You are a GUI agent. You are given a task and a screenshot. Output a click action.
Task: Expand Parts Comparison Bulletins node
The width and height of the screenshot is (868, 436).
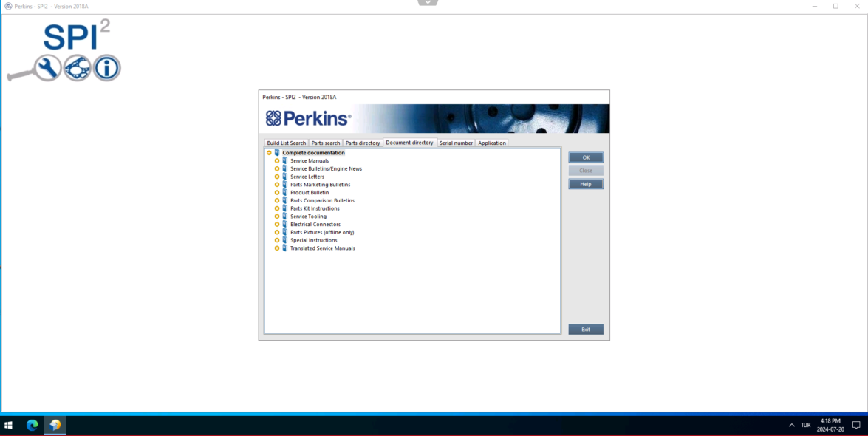pyautogui.click(x=277, y=200)
